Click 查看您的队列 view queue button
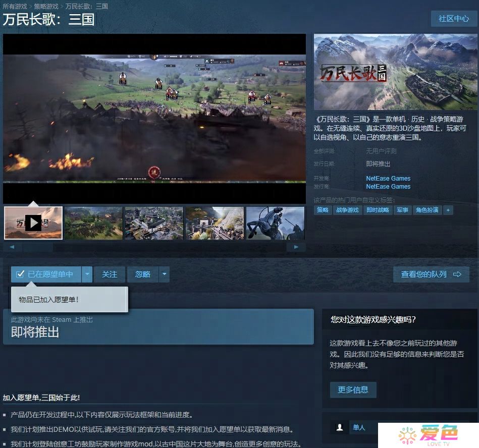Viewport: 479px width, 448px height. tap(431, 274)
